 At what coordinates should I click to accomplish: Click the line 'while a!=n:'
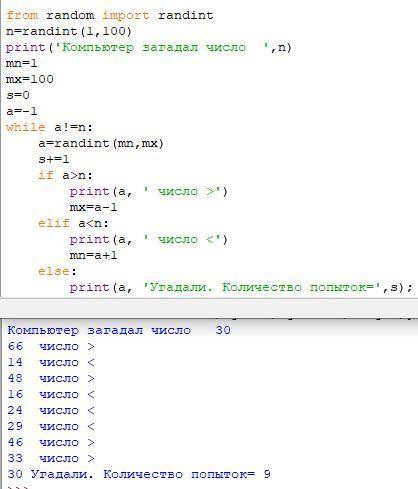tap(49, 127)
